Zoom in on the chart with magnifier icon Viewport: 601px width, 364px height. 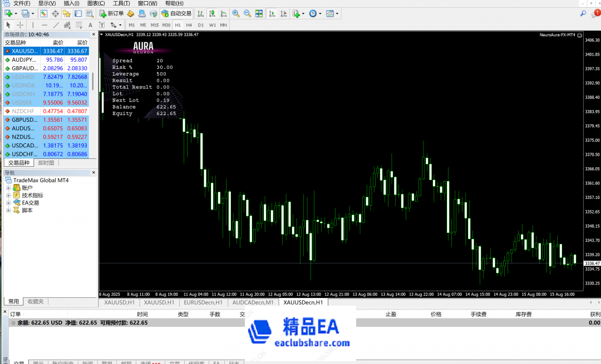pyautogui.click(x=237, y=13)
